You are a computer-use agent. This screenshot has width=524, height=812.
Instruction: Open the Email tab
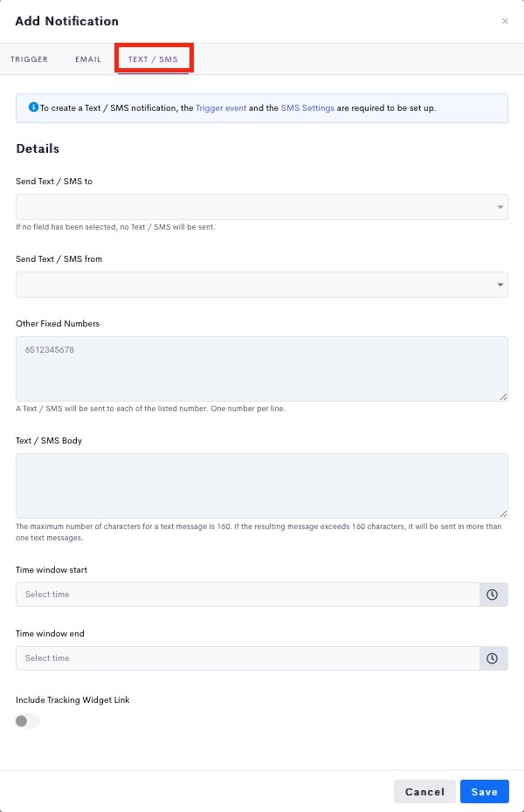[x=88, y=59]
